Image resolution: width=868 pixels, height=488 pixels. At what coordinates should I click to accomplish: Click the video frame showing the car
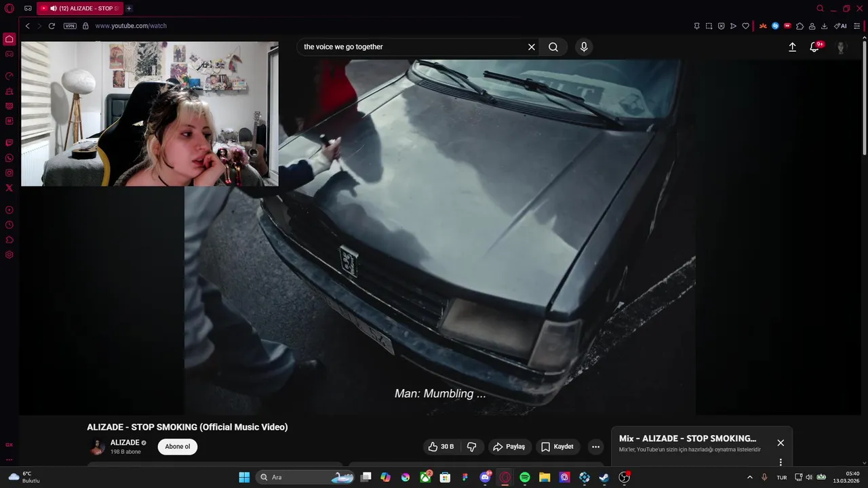point(440,237)
